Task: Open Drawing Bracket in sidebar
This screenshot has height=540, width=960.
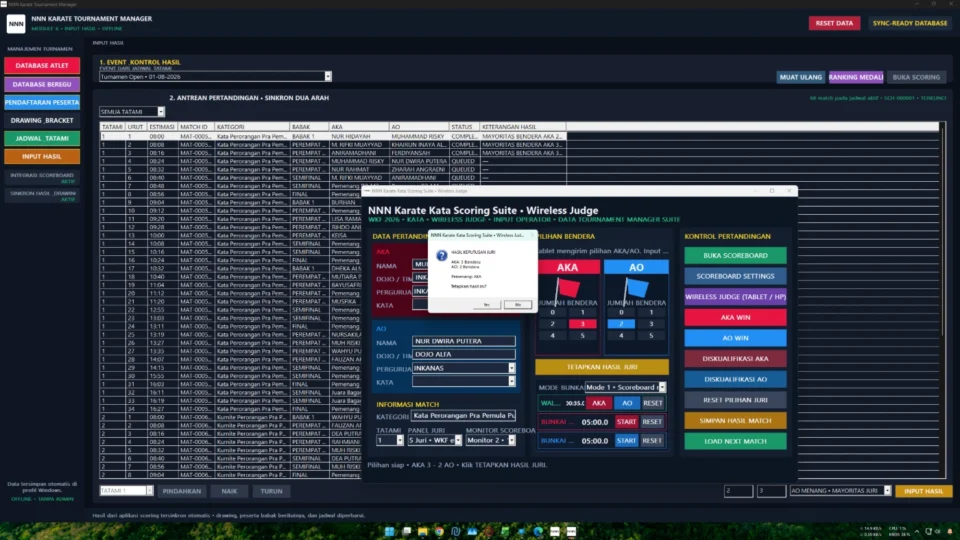Action: coord(42,121)
